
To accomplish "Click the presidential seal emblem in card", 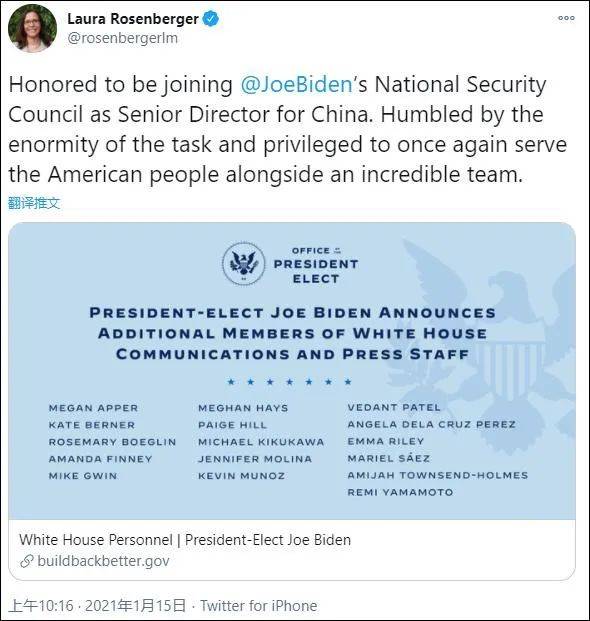I will point(244,264).
